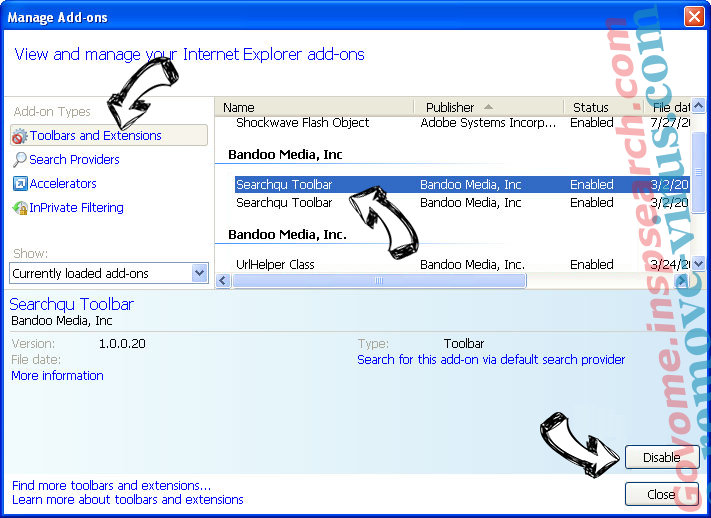Click the horizontal scrollbar right arrow
711x518 pixels.
point(682,281)
